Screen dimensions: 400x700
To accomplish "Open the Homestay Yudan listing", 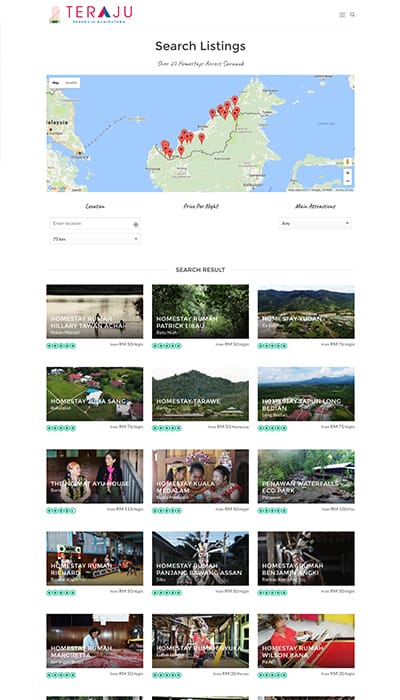I will pos(306,311).
